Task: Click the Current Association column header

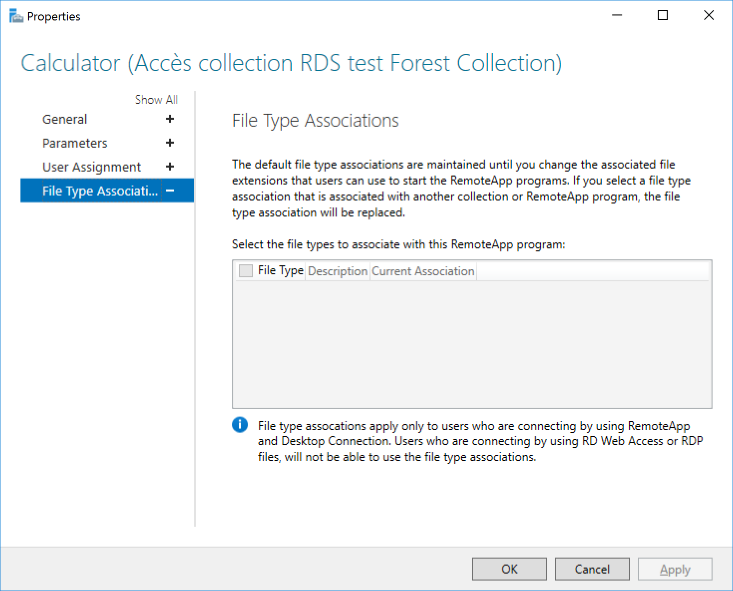Action: (x=423, y=271)
